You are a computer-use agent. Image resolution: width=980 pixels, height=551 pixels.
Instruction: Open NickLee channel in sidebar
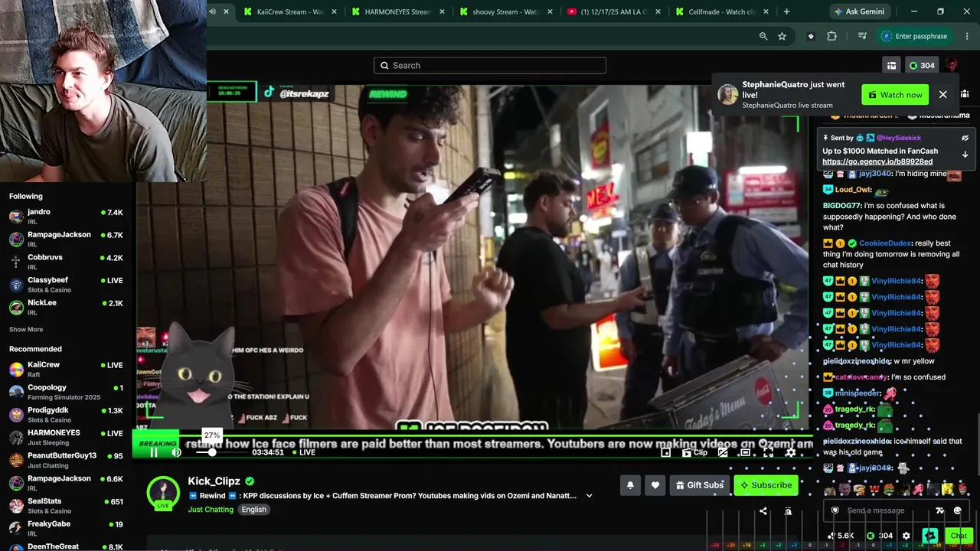tap(66, 307)
